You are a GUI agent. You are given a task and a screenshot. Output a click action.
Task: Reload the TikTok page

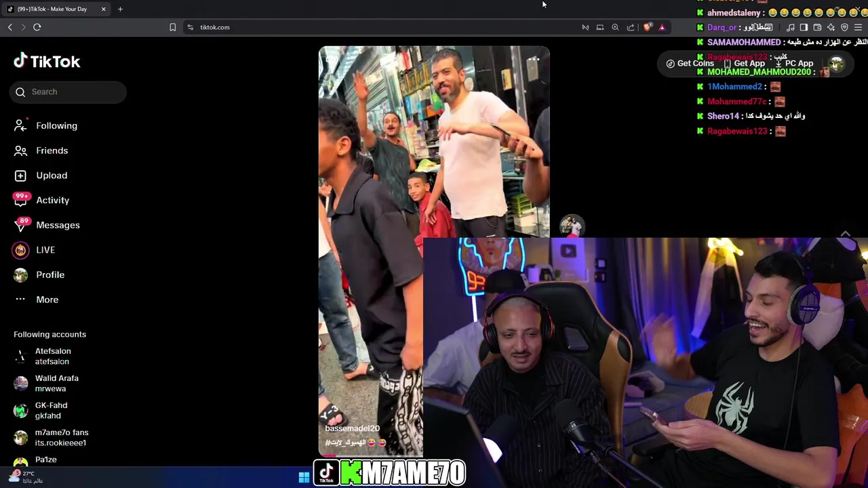[x=37, y=27]
